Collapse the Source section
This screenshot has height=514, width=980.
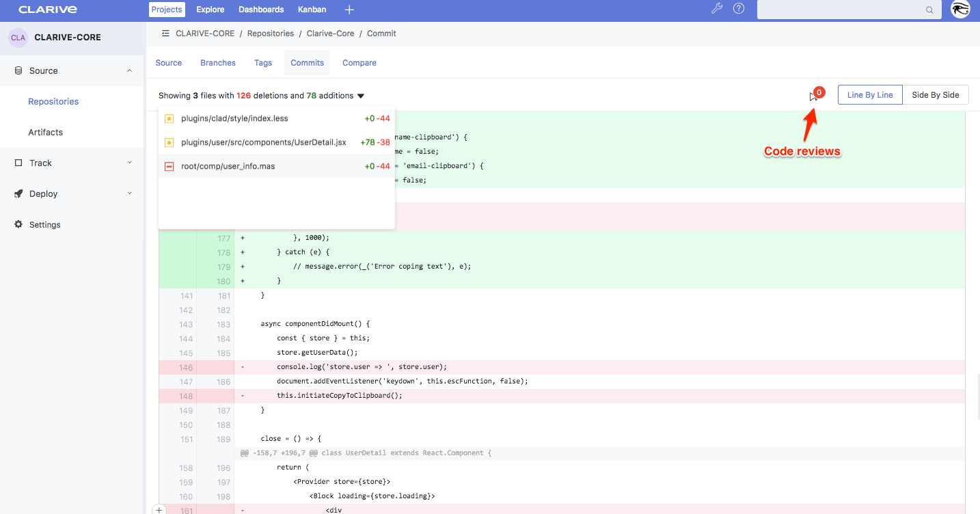[x=72, y=70]
